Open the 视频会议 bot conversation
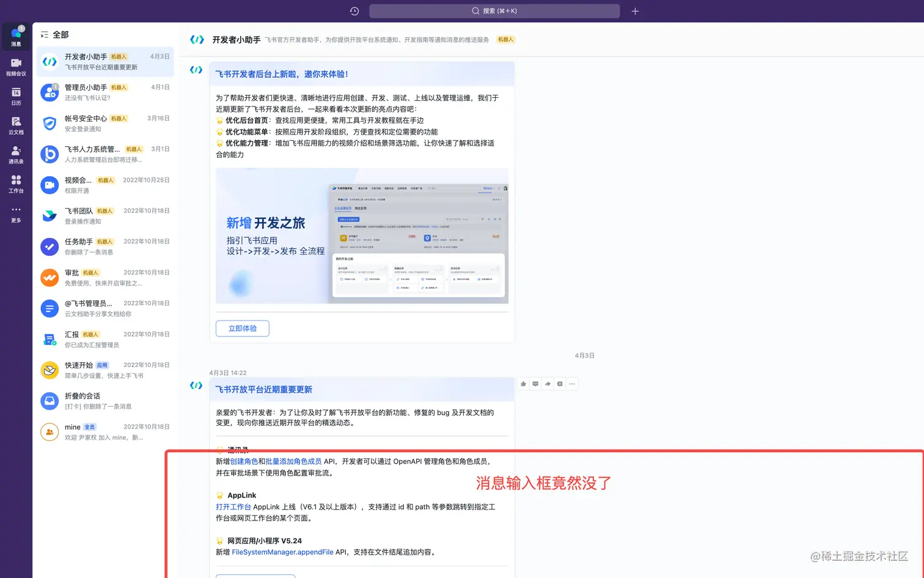Image resolution: width=924 pixels, height=578 pixels. click(105, 185)
